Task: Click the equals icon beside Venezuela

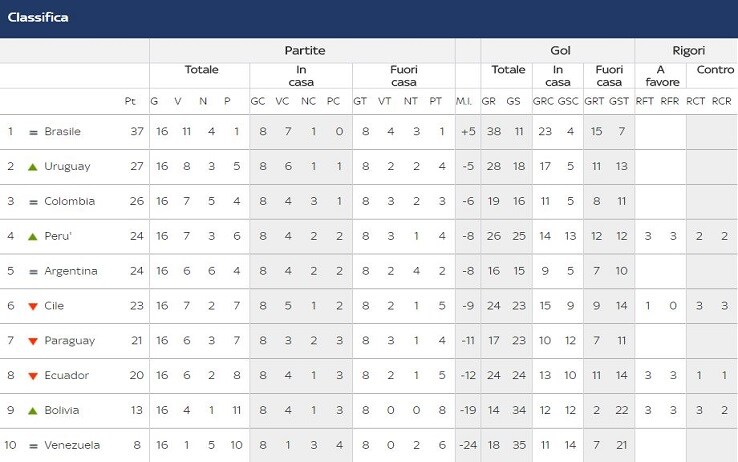Action: tap(33, 446)
